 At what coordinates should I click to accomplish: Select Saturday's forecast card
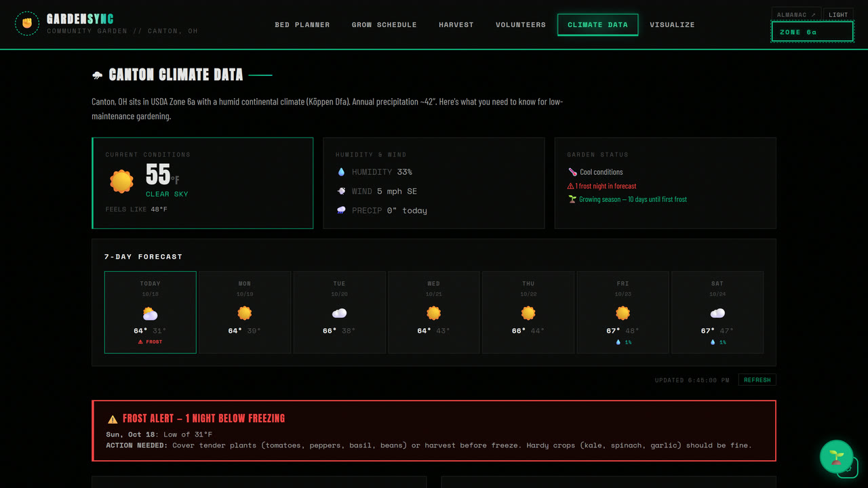click(x=717, y=312)
